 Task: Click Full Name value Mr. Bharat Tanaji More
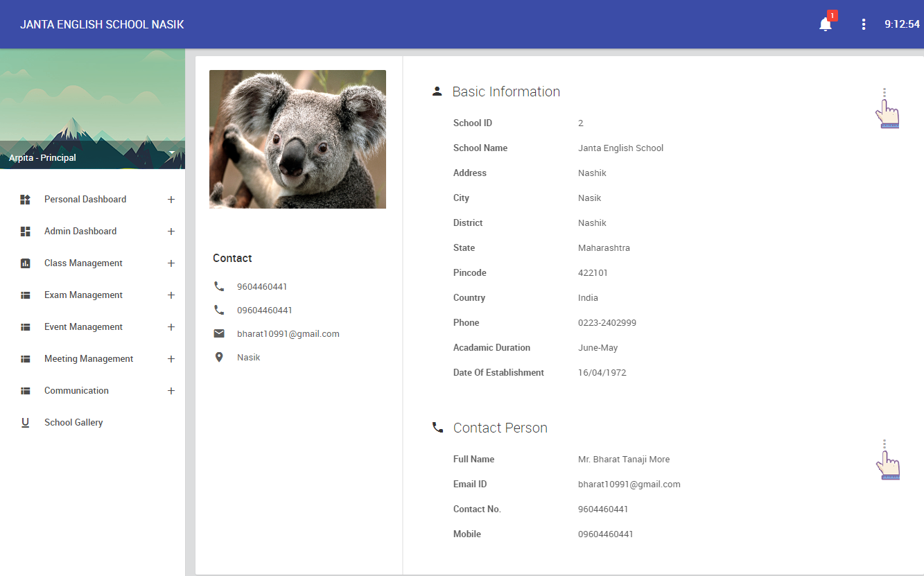pyautogui.click(x=624, y=459)
